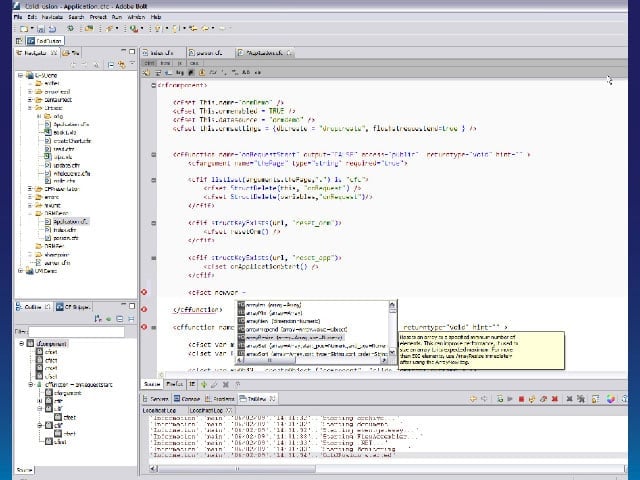Expand the errors folder in Navigator

(30, 197)
